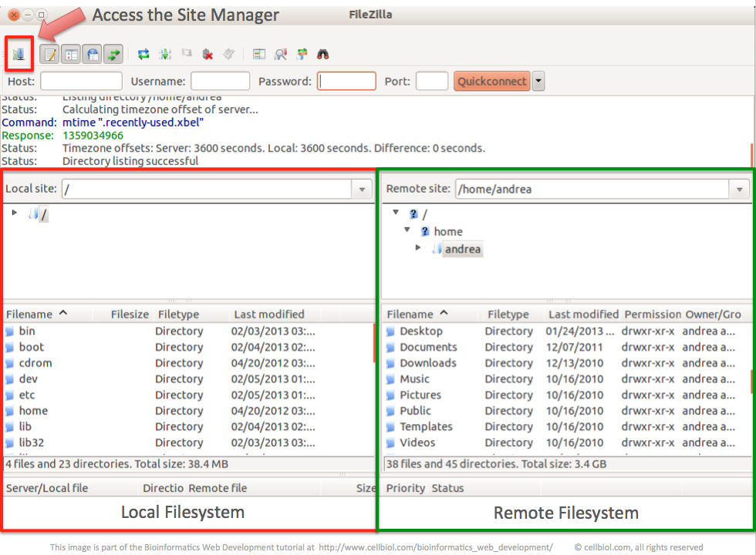
Task: Collapse the remote root / tree node
Action: (396, 213)
